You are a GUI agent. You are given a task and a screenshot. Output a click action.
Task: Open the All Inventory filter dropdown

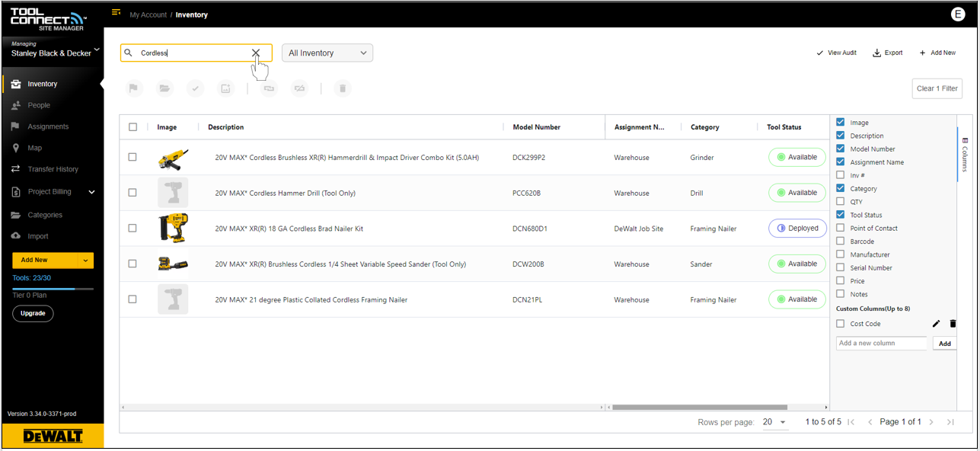point(327,53)
